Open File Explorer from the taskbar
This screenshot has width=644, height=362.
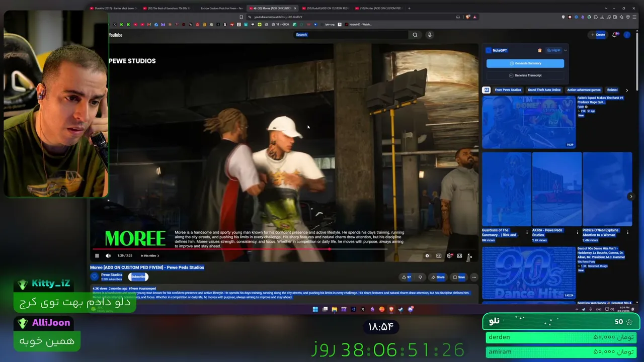click(x=334, y=309)
